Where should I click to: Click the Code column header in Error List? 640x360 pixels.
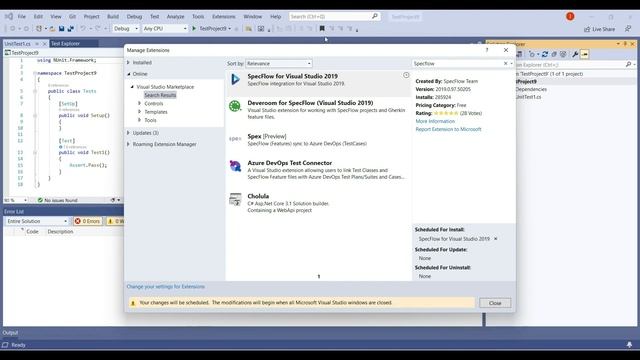pos(32,231)
